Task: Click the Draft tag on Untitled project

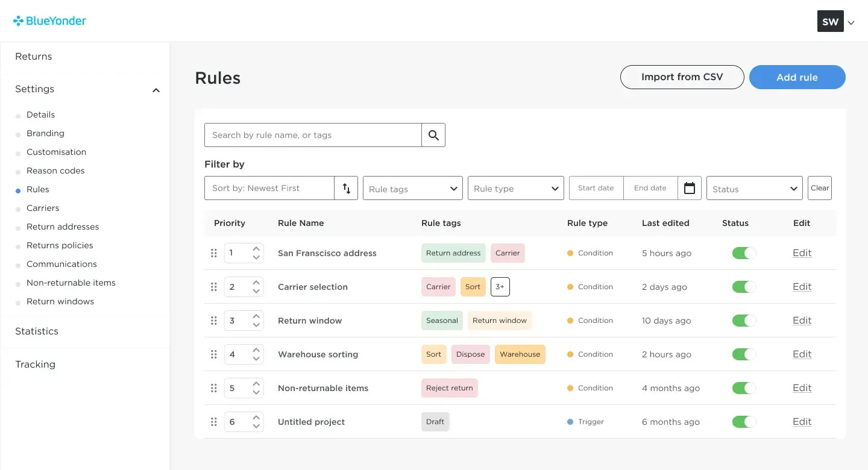Action: [x=435, y=422]
